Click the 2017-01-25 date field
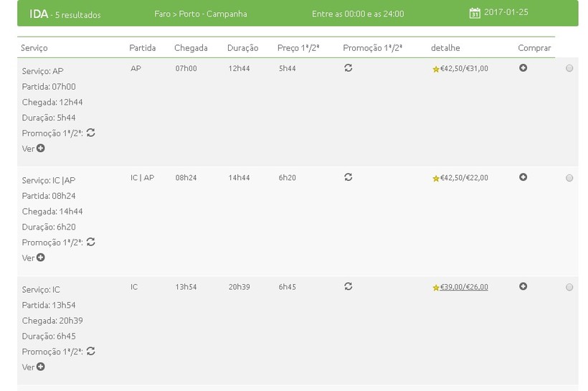Image resolution: width=588 pixels, height=391 pixels. click(506, 13)
